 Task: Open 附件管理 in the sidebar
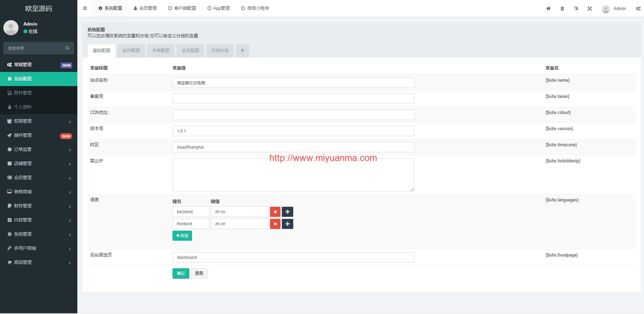[39, 93]
